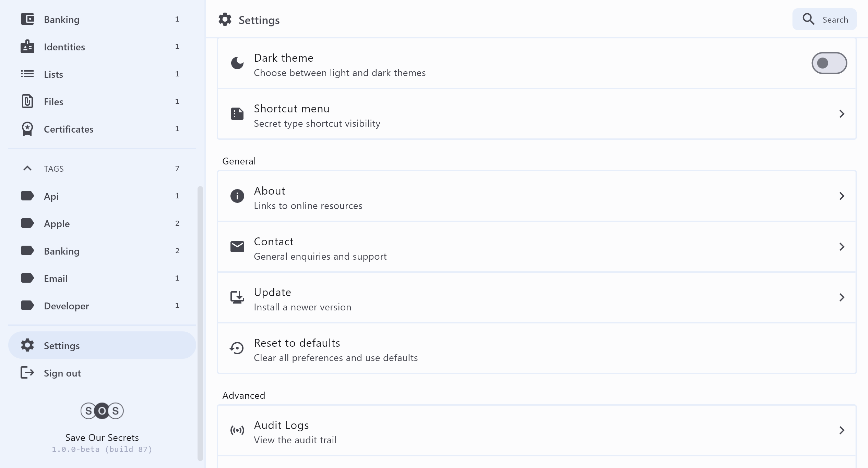Collapse the TAGS section chevron
868x468 pixels.
[27, 168]
